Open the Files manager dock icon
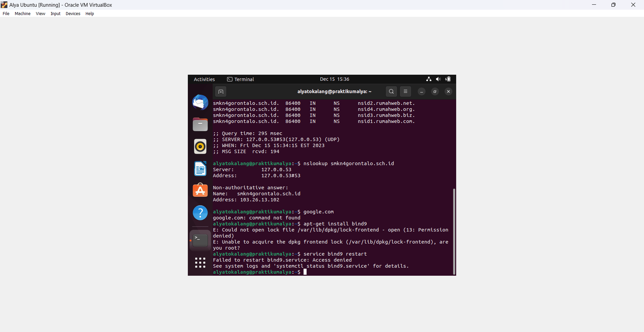Image resolution: width=644 pixels, height=332 pixels. point(200,124)
